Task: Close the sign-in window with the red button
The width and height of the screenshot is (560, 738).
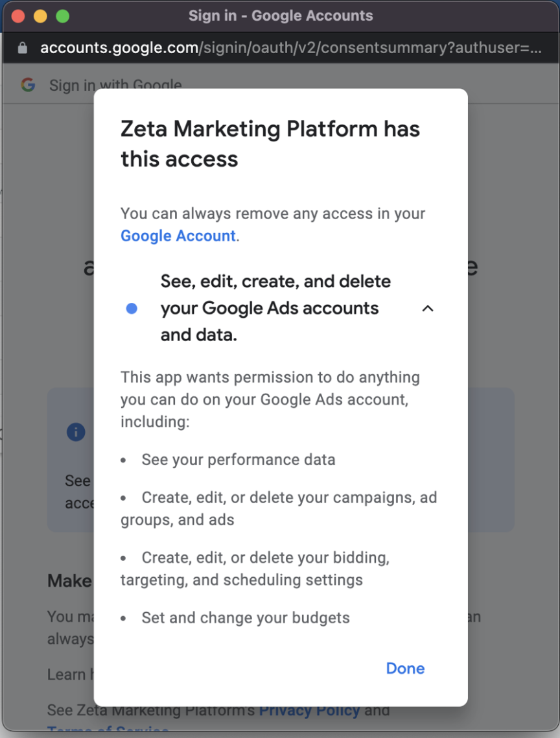Action: [18, 16]
